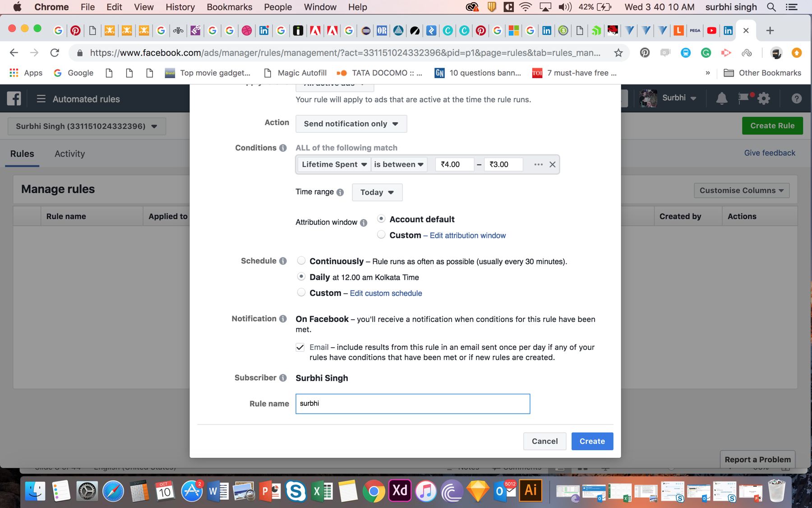812x508 pixels.
Task: Click the Attribution window info icon
Action: [364, 222]
